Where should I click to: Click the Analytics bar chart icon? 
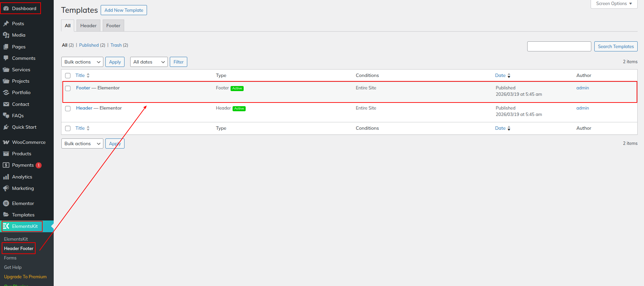6,177
